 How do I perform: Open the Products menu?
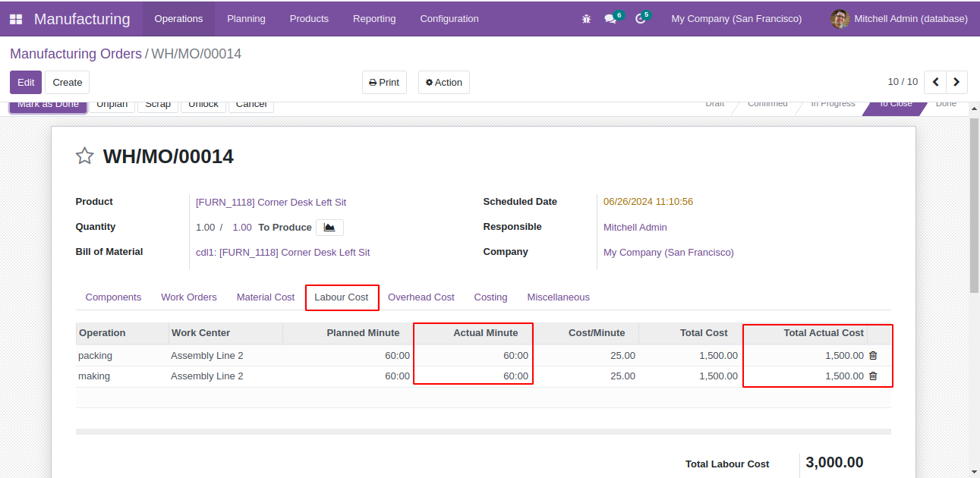309,19
